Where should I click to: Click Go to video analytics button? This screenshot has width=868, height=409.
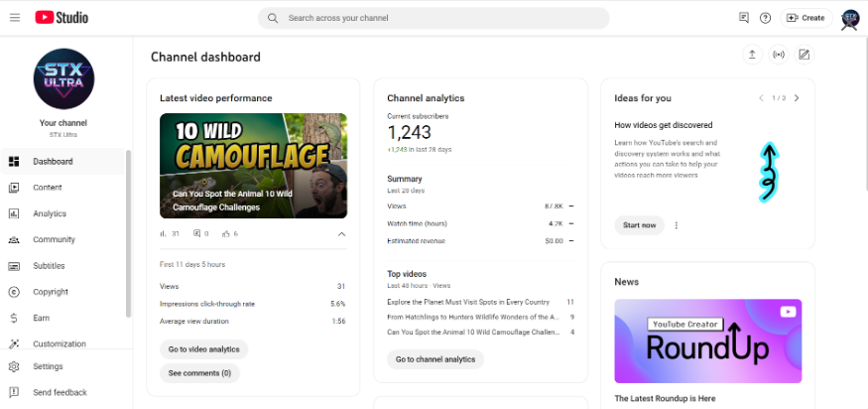tap(203, 349)
